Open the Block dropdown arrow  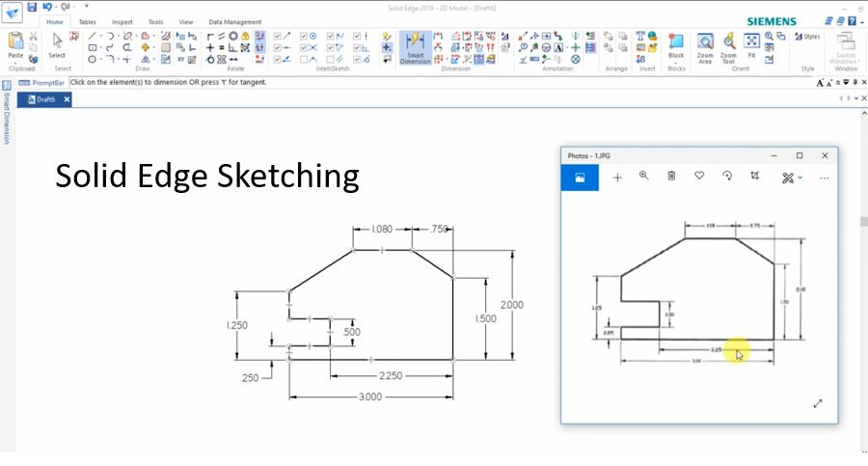(676, 63)
